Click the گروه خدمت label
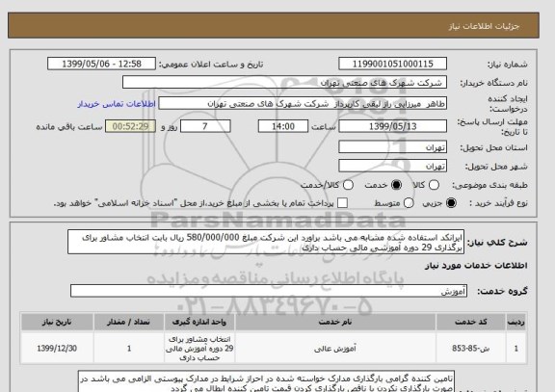Image resolution: width=555 pixels, height=392 pixels. tap(502, 291)
